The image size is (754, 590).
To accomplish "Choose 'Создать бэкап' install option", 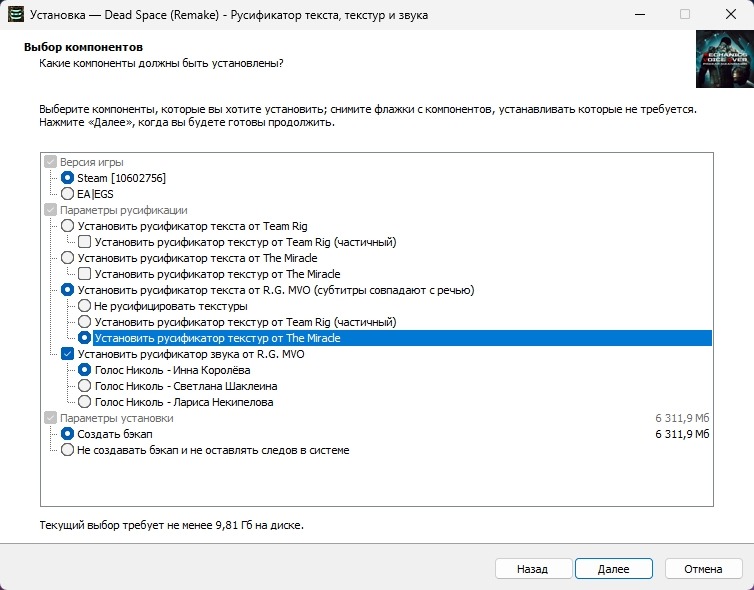I will pyautogui.click(x=67, y=434).
